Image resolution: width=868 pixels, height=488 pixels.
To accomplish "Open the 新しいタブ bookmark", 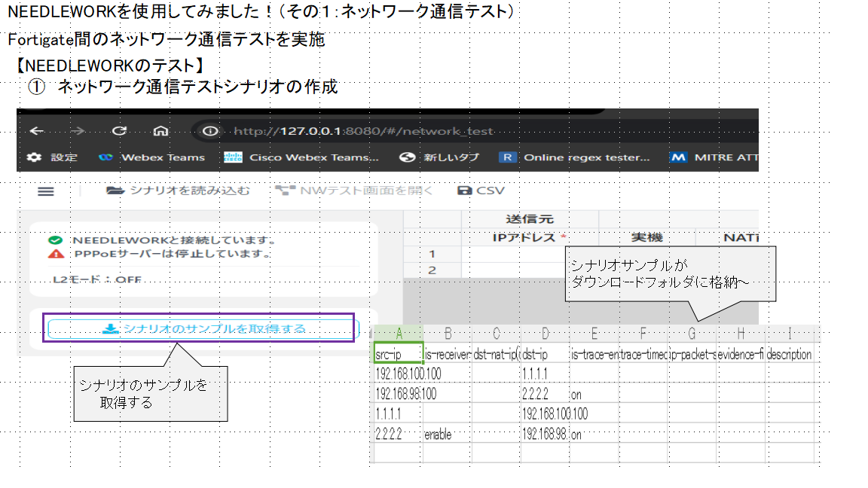I will click(x=439, y=157).
